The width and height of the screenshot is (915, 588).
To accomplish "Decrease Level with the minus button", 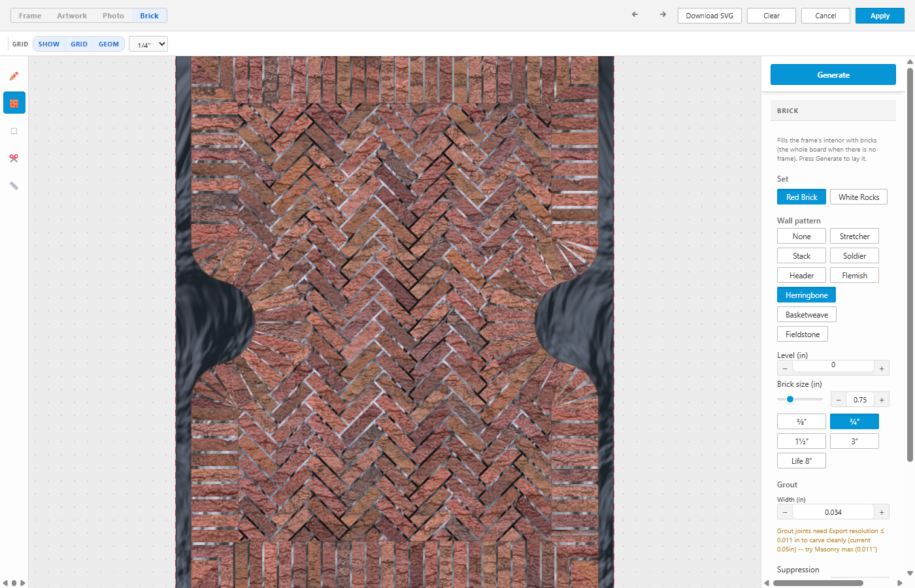I will (785, 368).
